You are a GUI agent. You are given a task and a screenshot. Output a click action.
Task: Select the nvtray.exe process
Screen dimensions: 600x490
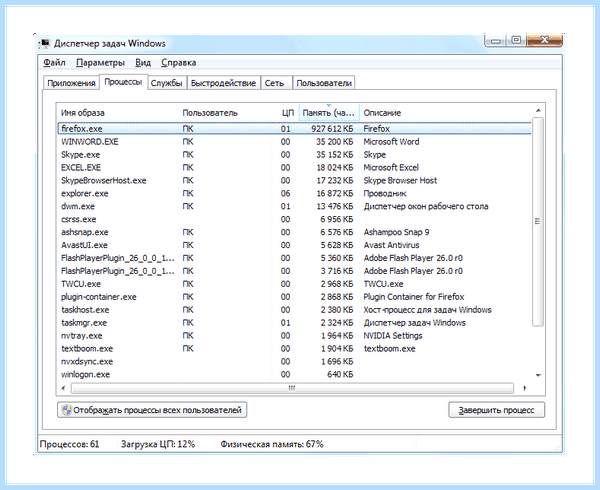pyautogui.click(x=295, y=336)
